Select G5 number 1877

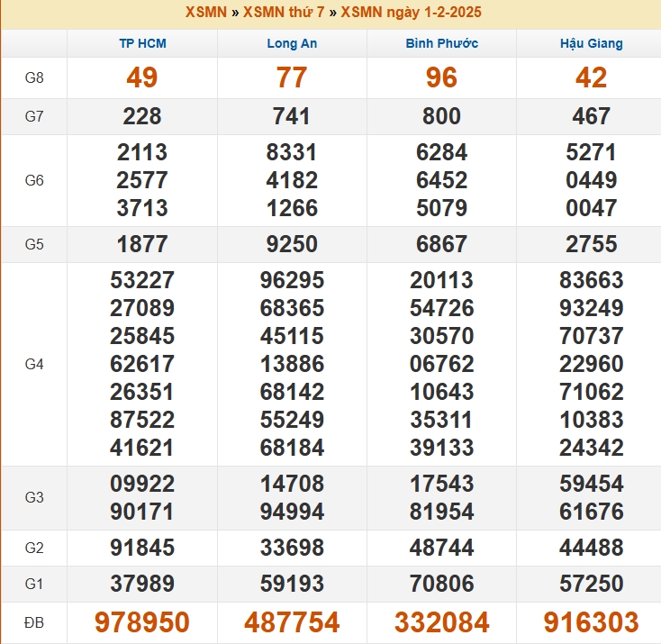tap(142, 244)
